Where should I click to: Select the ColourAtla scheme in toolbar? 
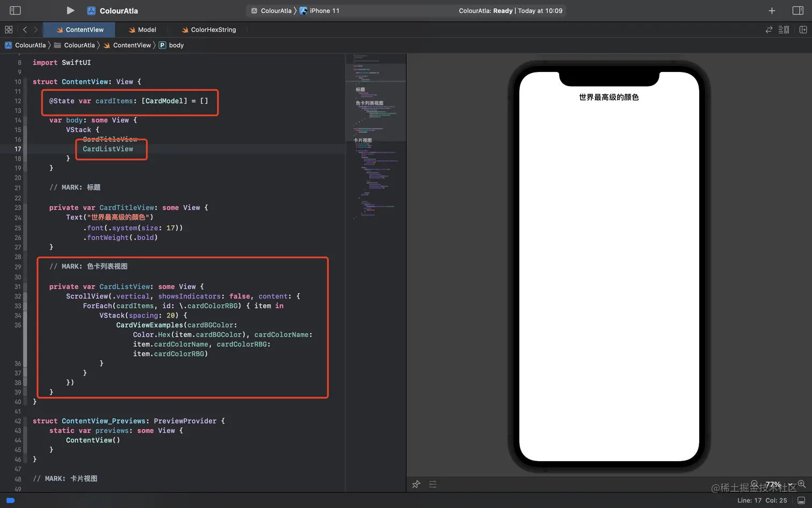pyautogui.click(x=272, y=11)
